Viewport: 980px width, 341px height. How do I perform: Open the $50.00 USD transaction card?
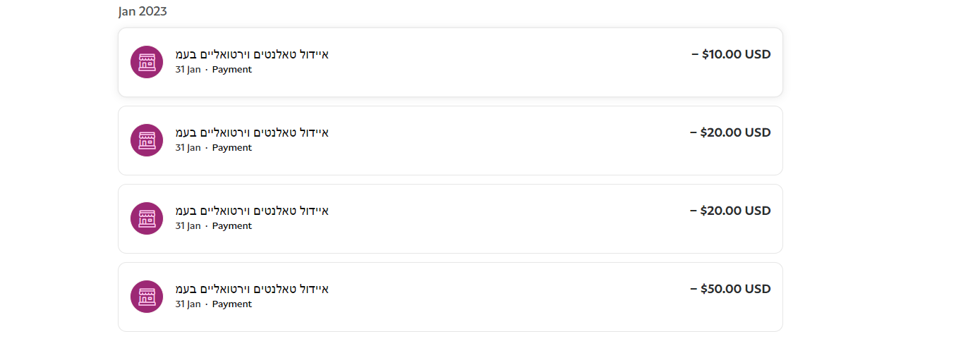(x=494, y=297)
